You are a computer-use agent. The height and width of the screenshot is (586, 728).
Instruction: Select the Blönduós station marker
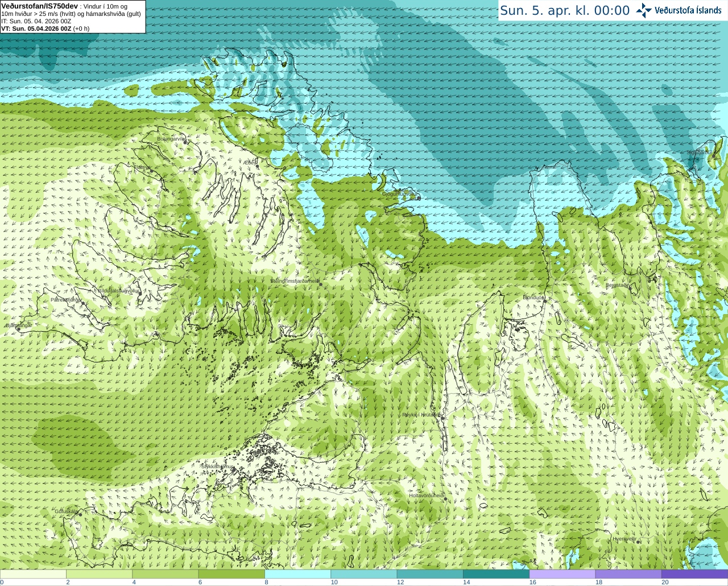[544, 301]
